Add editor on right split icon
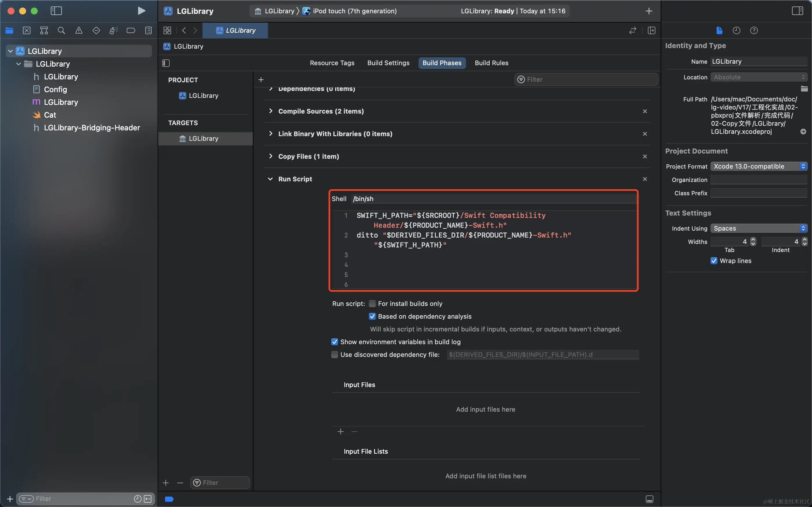This screenshot has width=812, height=507. pos(651,30)
